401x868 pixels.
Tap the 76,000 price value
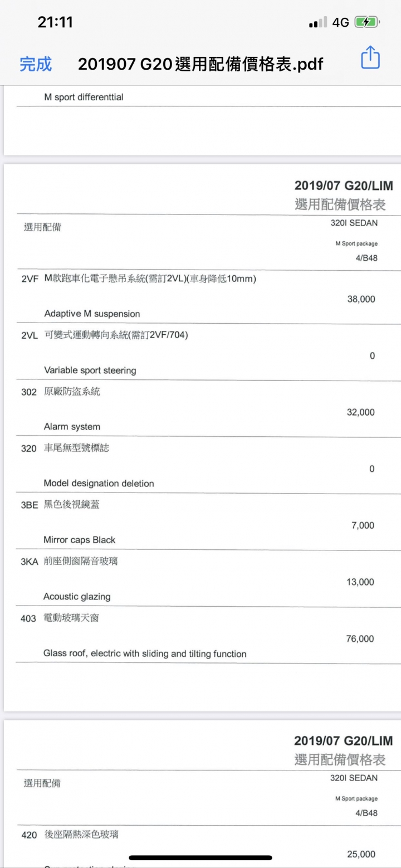360,639
